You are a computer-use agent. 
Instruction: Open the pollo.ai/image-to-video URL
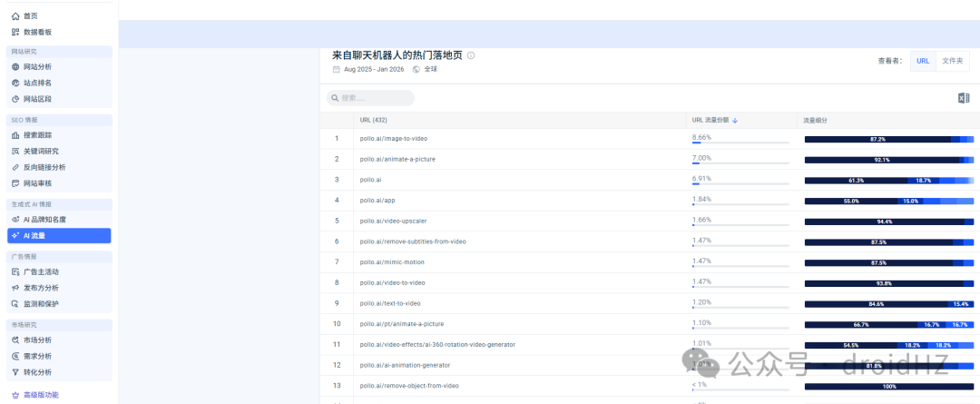(x=394, y=138)
